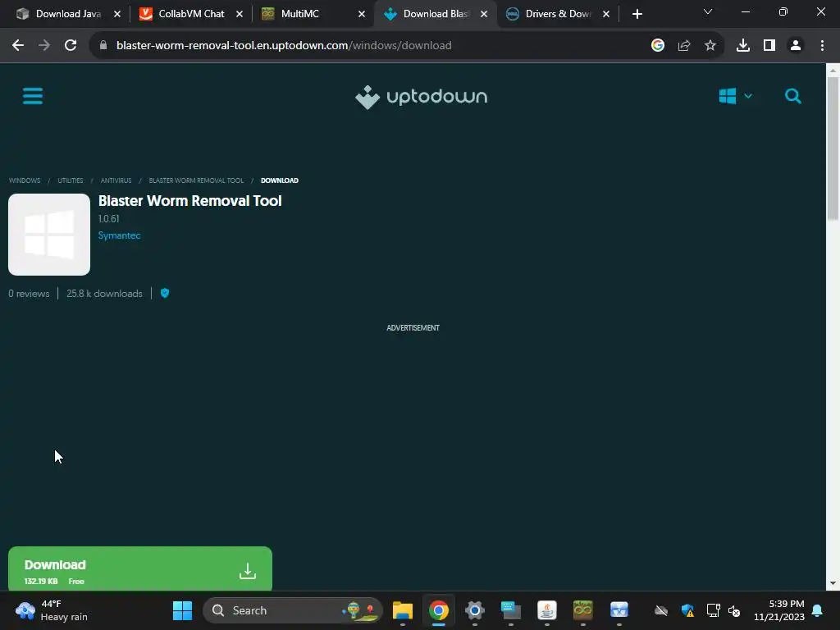Go to the ANTIVIRUS breadcrumb
The width and height of the screenshot is (840, 630).
click(116, 180)
